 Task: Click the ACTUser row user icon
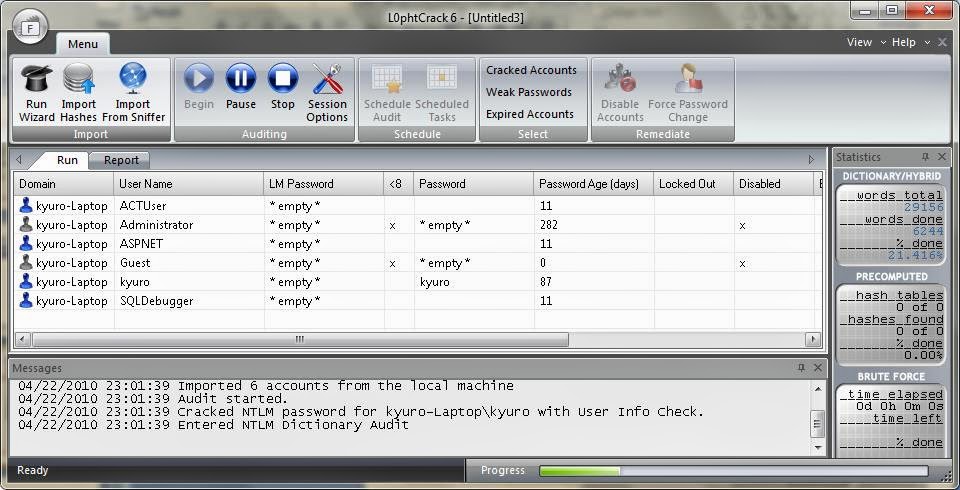point(26,205)
